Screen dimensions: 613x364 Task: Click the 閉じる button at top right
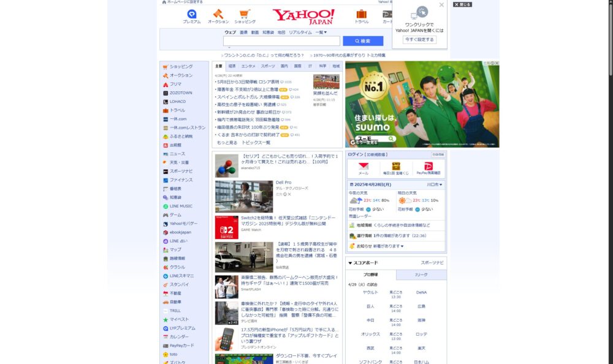[x=462, y=4]
